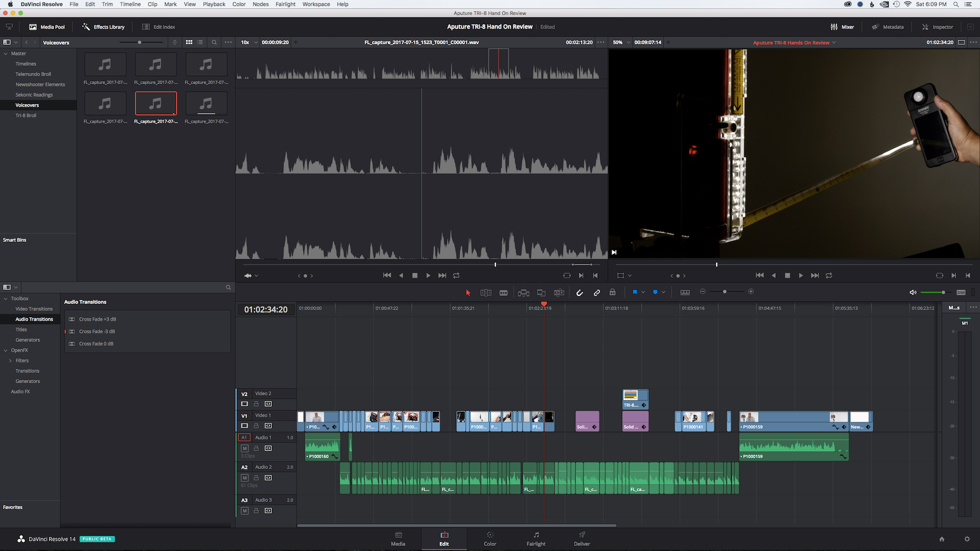Select the Blade edit mode tool
Screen dimensions: 980x551
click(x=503, y=292)
